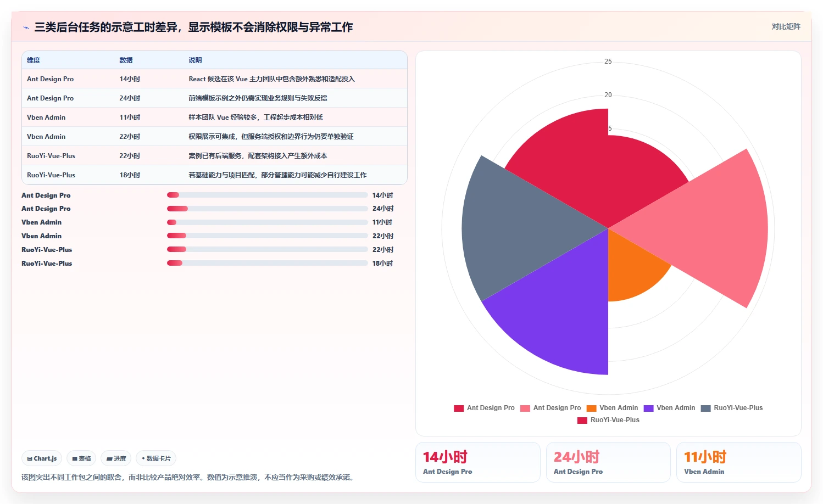Toggle the RuoYi-Vue-Plus entry on the legend's second line
Image resolution: width=823 pixels, height=504 pixels.
(608, 420)
